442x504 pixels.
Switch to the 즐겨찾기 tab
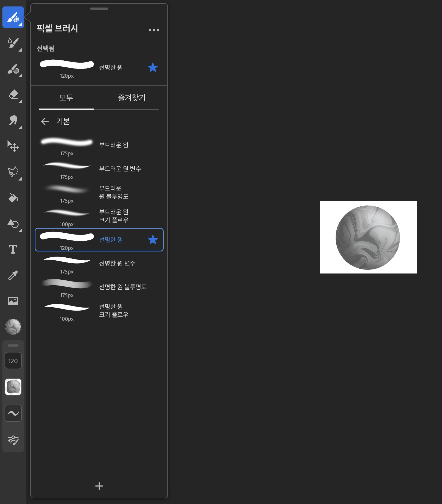click(132, 98)
